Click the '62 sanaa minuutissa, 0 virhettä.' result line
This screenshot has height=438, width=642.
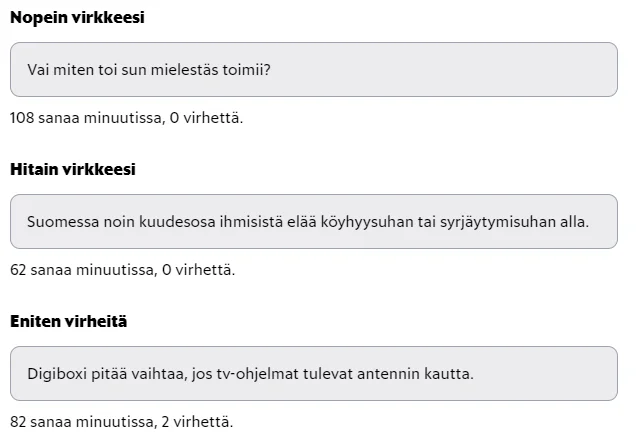tap(122, 270)
